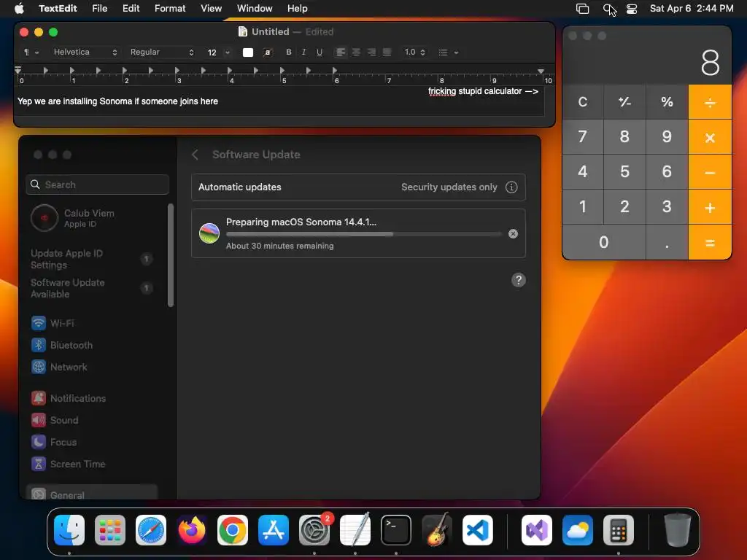
Task: Toggle underline in TextEdit toolbar
Action: [x=320, y=52]
